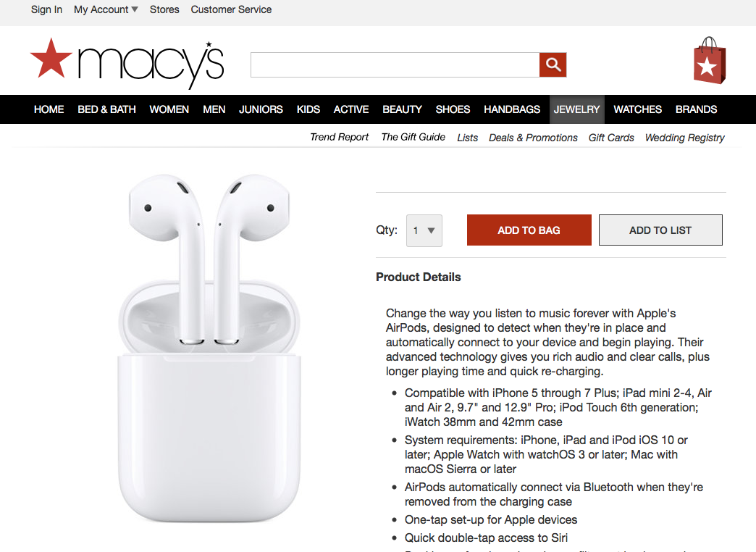Open the red shopping bag icon
This screenshot has height=552, width=756.
click(x=709, y=60)
